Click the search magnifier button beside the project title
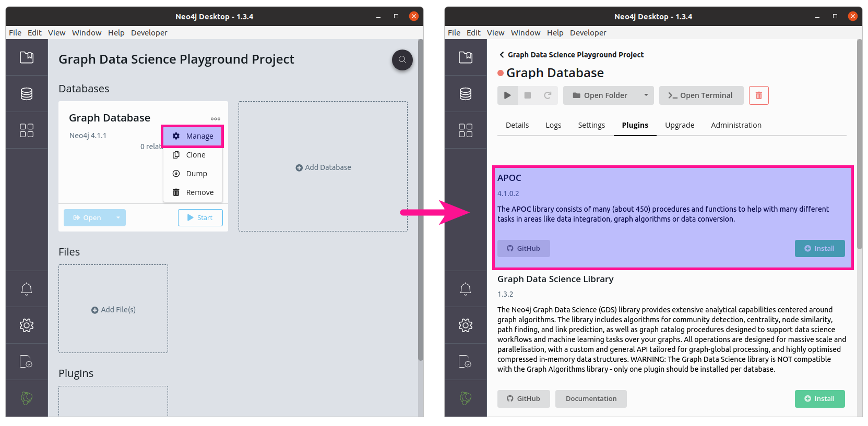 [x=402, y=59]
